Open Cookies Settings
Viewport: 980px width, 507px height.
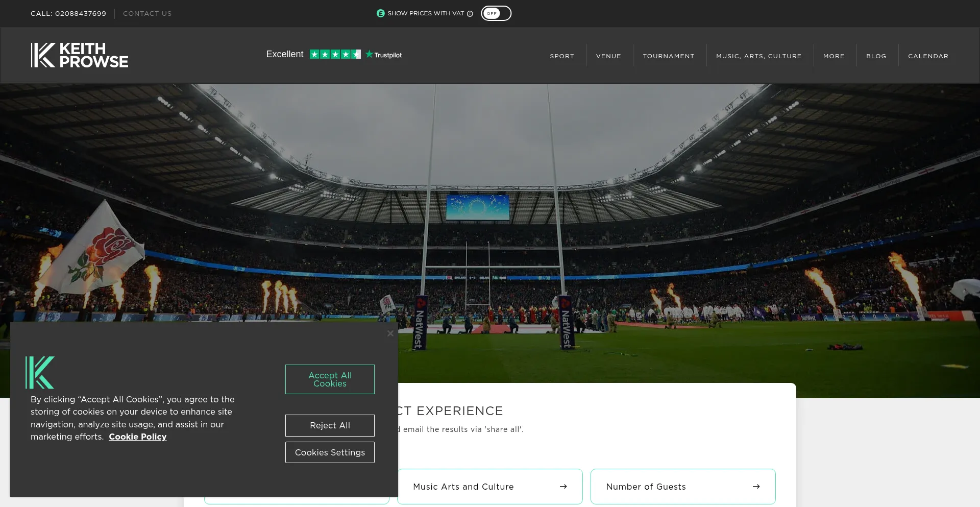point(330,452)
